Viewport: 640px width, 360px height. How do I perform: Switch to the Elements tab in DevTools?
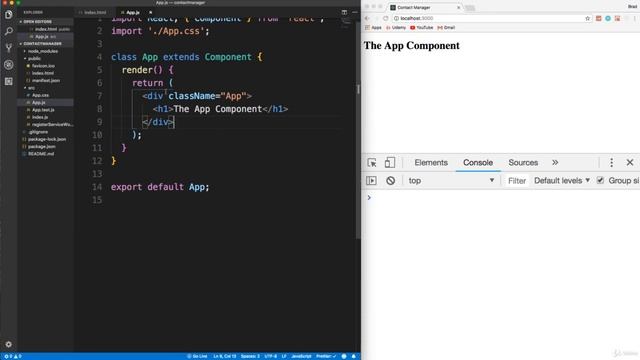431,162
